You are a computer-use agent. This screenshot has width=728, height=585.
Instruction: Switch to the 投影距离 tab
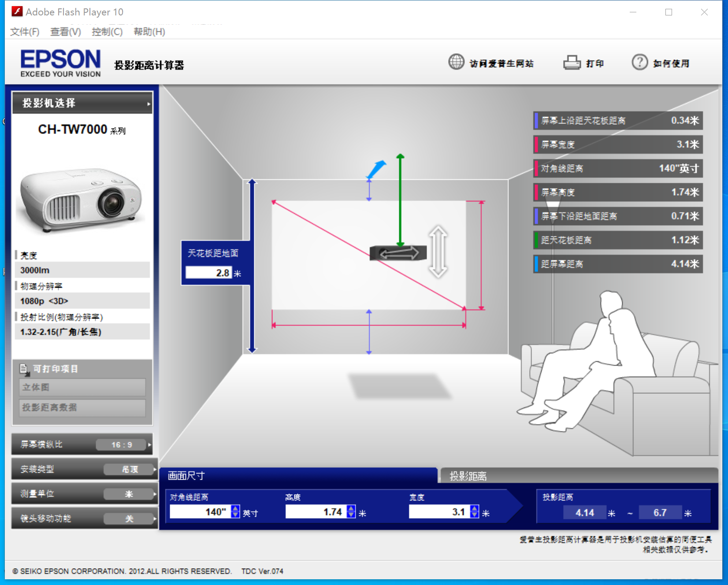(468, 476)
